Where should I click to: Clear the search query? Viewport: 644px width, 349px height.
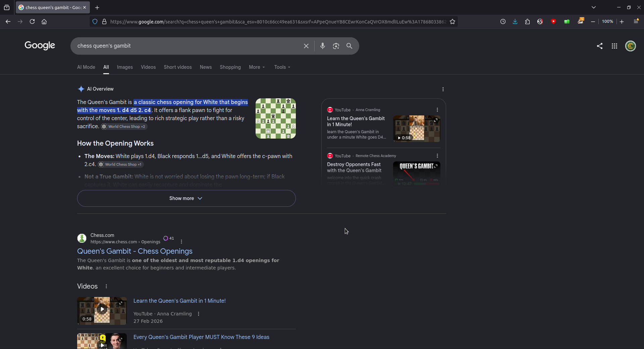click(x=306, y=46)
